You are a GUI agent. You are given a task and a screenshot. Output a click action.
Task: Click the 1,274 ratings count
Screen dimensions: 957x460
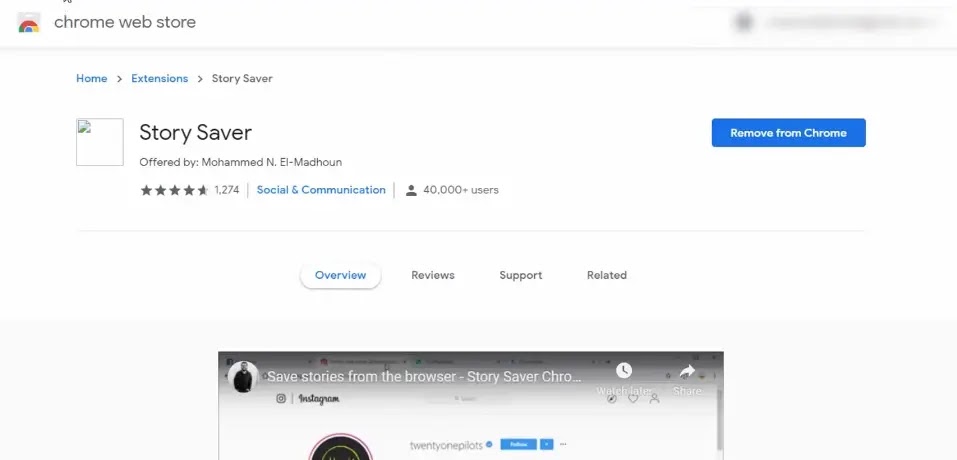(x=226, y=190)
